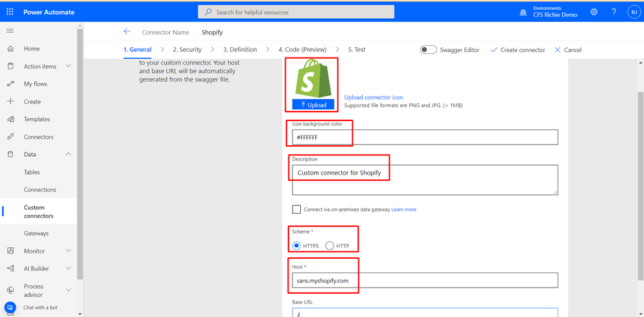Collapse the navigation hamburger menu
The image size is (644, 317).
tap(10, 31)
